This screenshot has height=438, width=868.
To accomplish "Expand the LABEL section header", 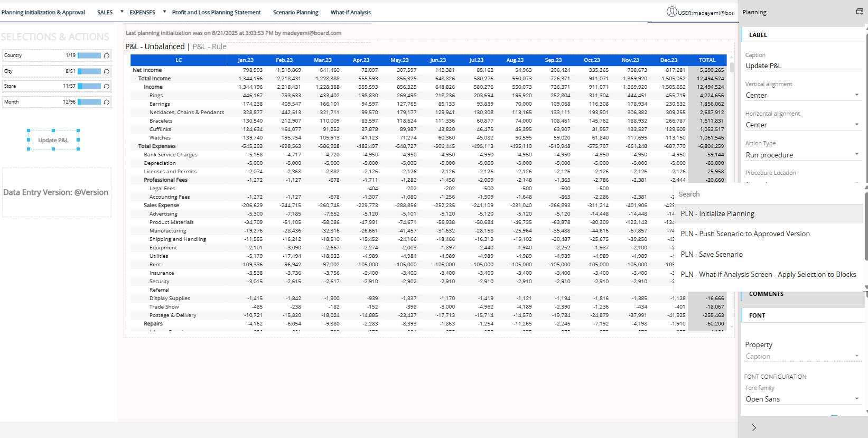I will [802, 35].
